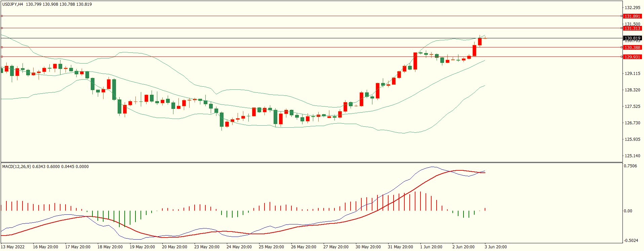Click the 25 May 20:00 time label
This screenshot has width=644, height=251.
pos(271,247)
